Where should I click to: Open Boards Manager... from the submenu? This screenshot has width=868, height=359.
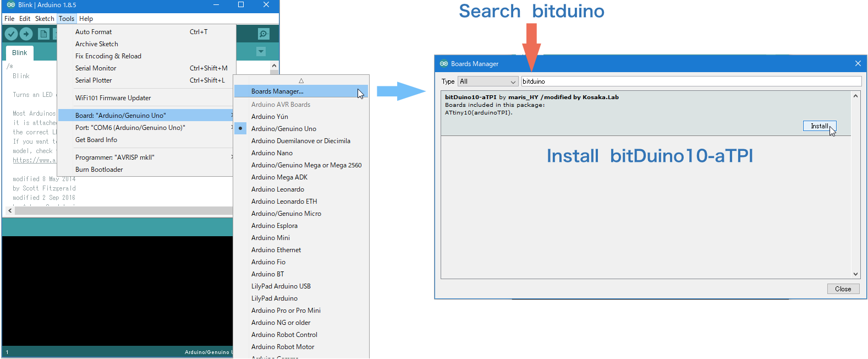point(301,91)
